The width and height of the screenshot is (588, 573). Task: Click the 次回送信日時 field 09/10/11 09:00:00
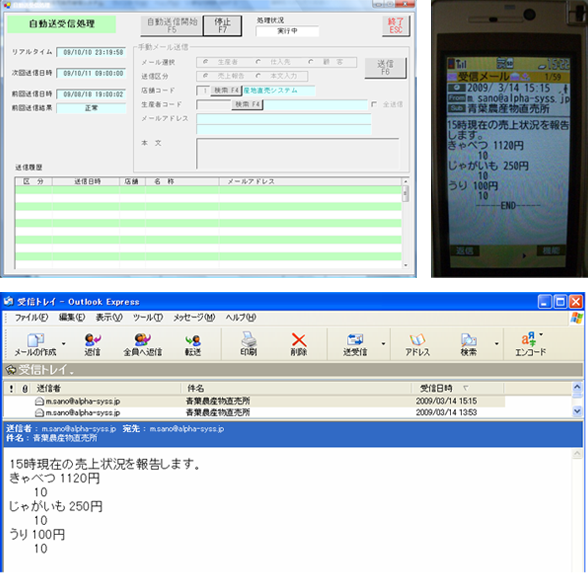click(91, 73)
